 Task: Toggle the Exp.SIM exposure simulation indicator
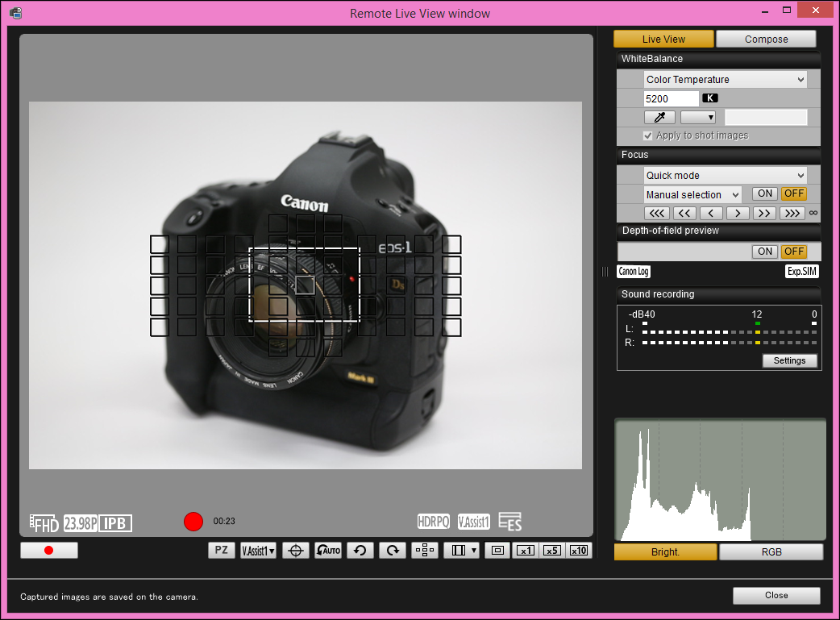(x=802, y=271)
